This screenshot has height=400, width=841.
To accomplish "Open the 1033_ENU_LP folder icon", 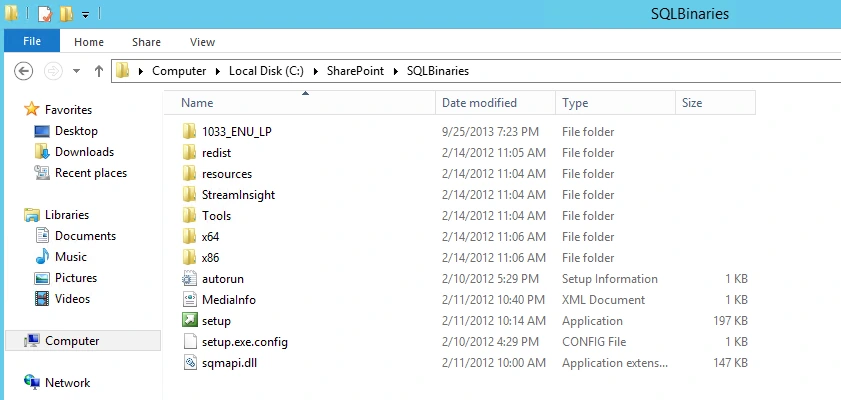I will 189,131.
